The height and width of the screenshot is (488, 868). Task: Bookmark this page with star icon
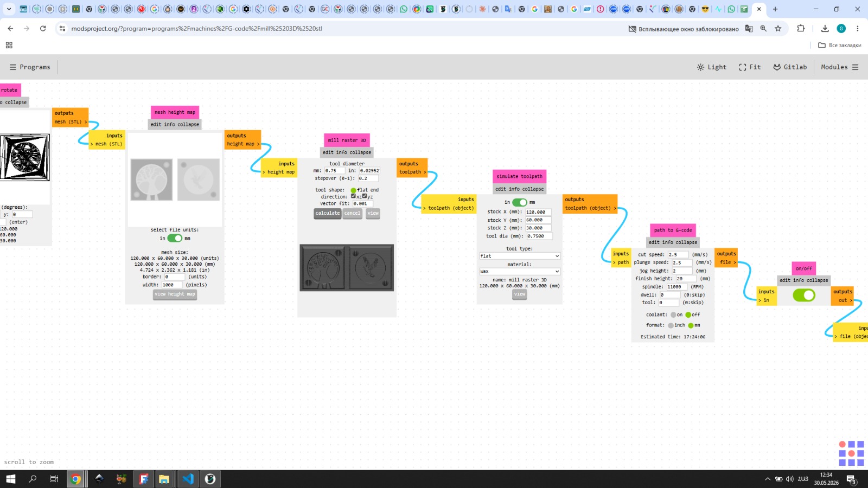[x=778, y=28]
